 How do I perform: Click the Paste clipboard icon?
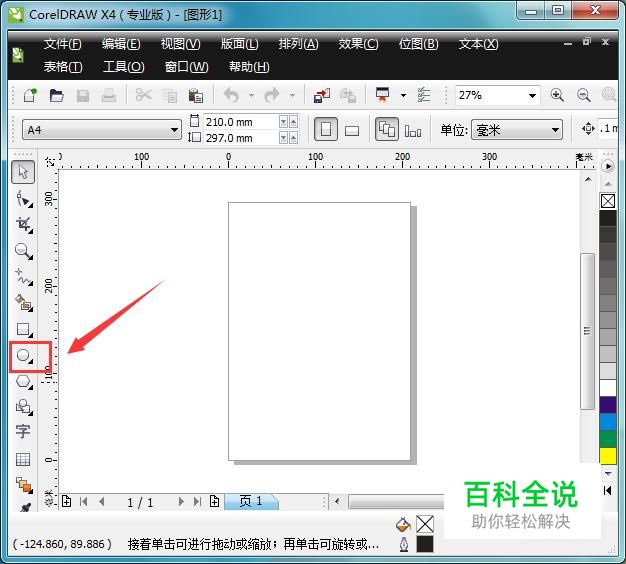(x=196, y=96)
